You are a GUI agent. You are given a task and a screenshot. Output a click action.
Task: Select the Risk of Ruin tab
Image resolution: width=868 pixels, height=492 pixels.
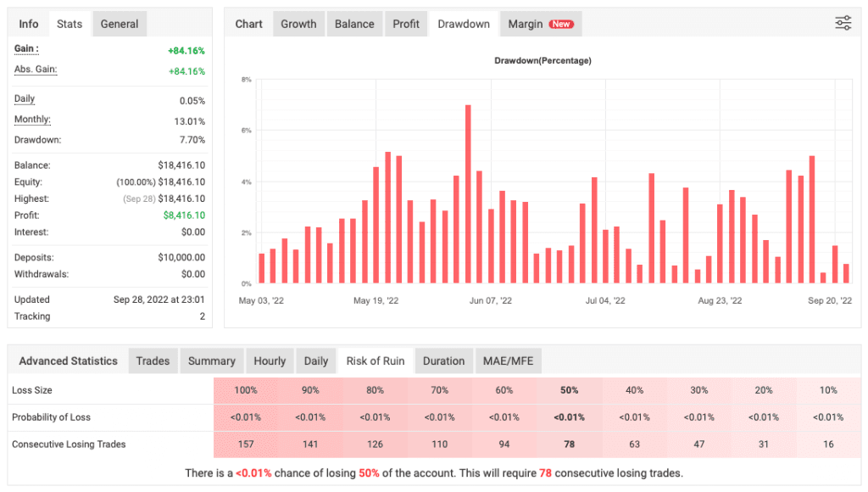click(376, 361)
